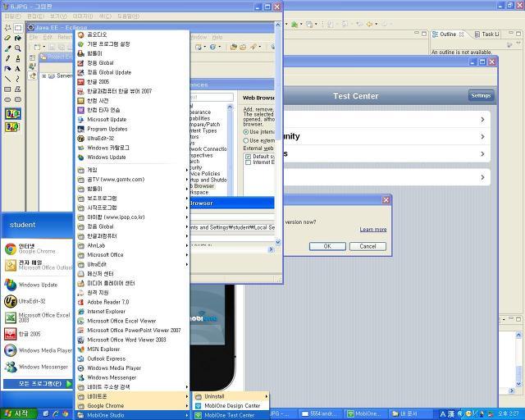This screenshot has width=525, height=420.
Task: Open Settings in the Test Center header
Action: pos(481,96)
